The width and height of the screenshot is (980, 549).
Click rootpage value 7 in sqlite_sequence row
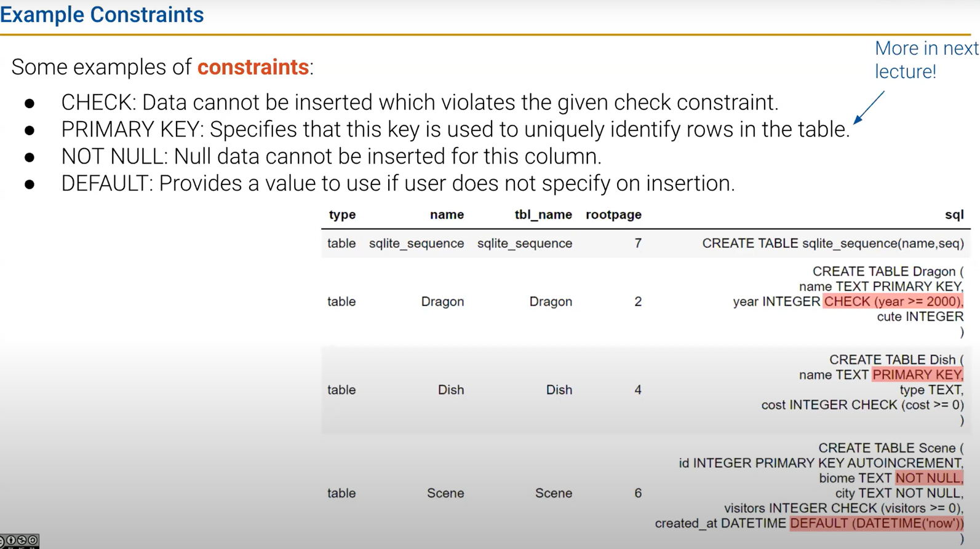(x=637, y=243)
